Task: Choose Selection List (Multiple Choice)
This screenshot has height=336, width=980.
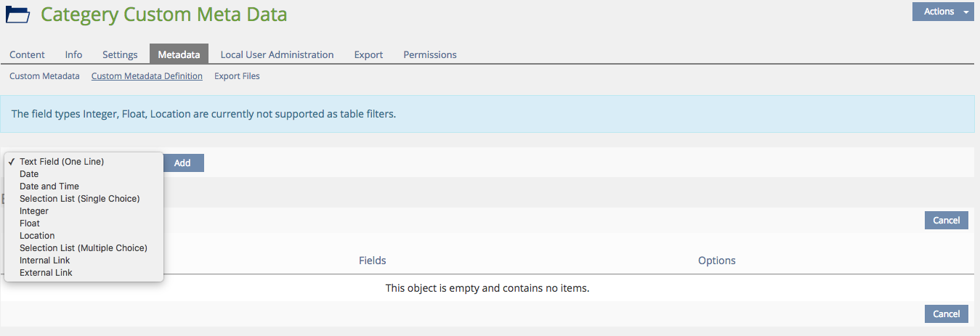Action: coord(83,248)
